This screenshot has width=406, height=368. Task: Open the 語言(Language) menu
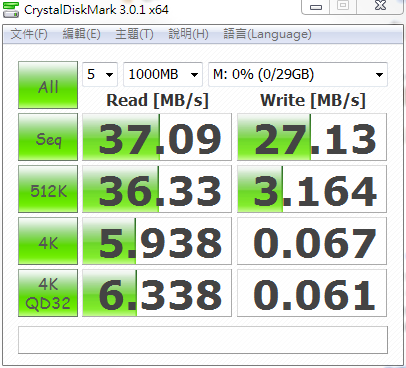pos(267,34)
